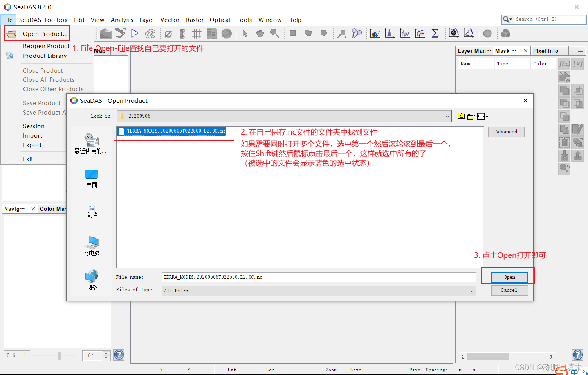Choose the arrow selection tool
The width and height of the screenshot is (588, 375).
coord(245,34)
